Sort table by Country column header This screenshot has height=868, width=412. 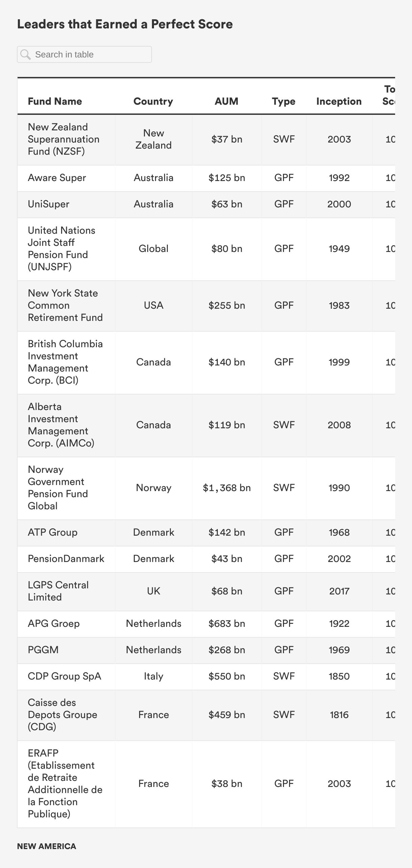pyautogui.click(x=153, y=101)
